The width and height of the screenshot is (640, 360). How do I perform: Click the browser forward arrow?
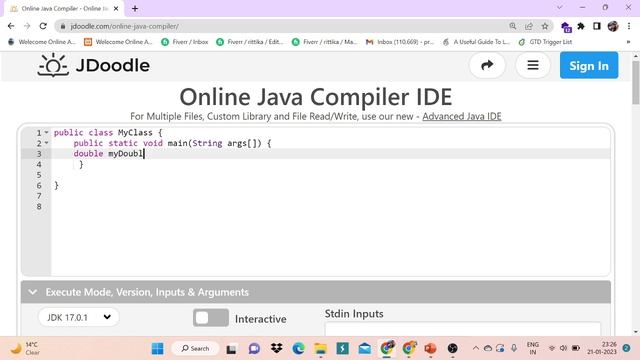(x=27, y=26)
